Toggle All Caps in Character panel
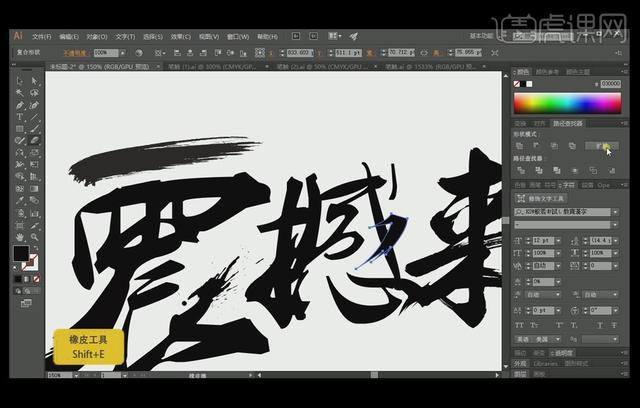The image size is (640, 408). pyautogui.click(x=521, y=324)
